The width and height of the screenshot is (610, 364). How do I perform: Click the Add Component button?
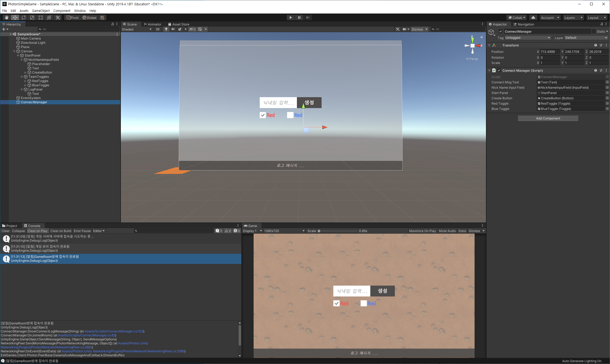tap(548, 118)
